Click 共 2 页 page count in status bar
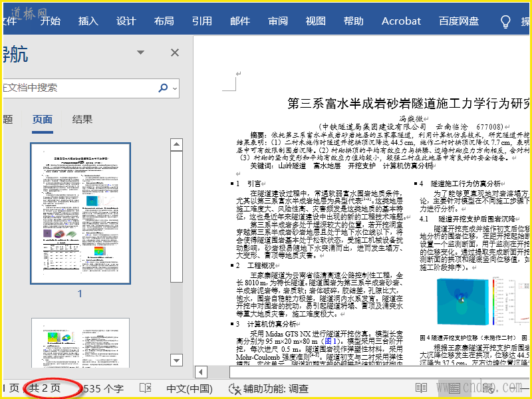The width and height of the screenshot is (532, 399). coord(45,388)
